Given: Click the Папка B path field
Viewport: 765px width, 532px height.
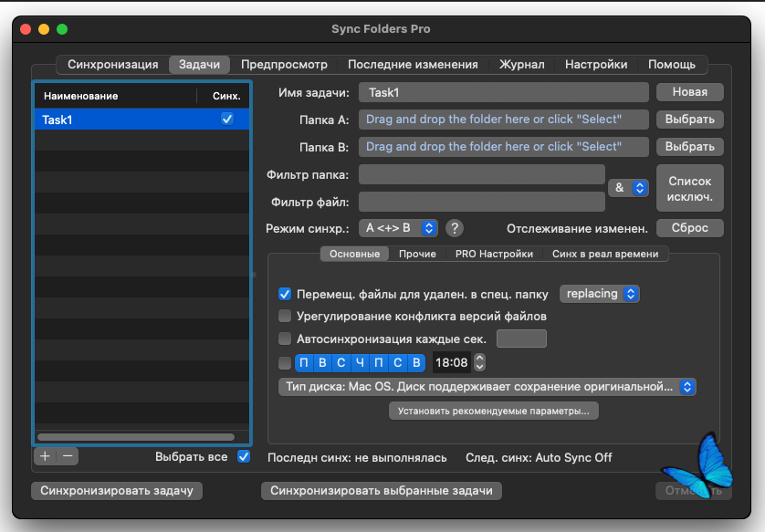Looking at the screenshot, I should pos(504,147).
